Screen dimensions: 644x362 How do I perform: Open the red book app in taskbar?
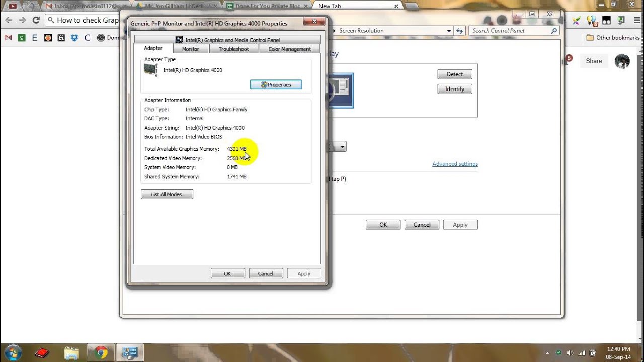click(x=42, y=353)
